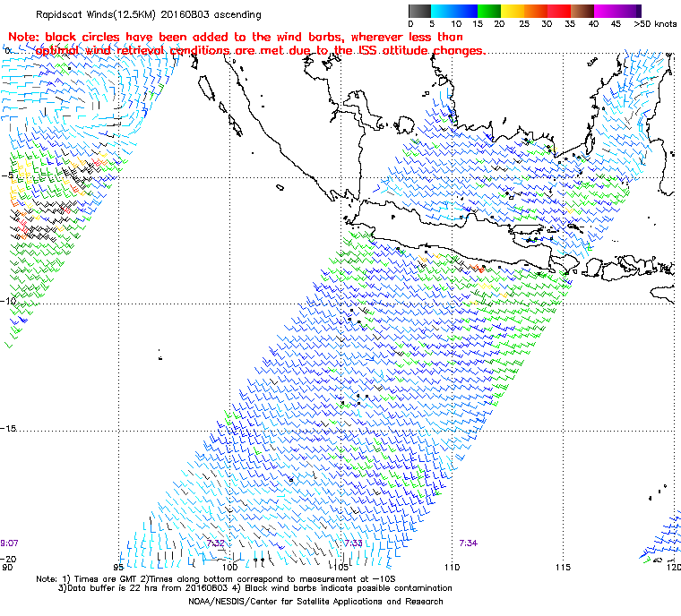Select the 7:33 swath time marker
This screenshot has width=681, height=616.
[x=354, y=543]
